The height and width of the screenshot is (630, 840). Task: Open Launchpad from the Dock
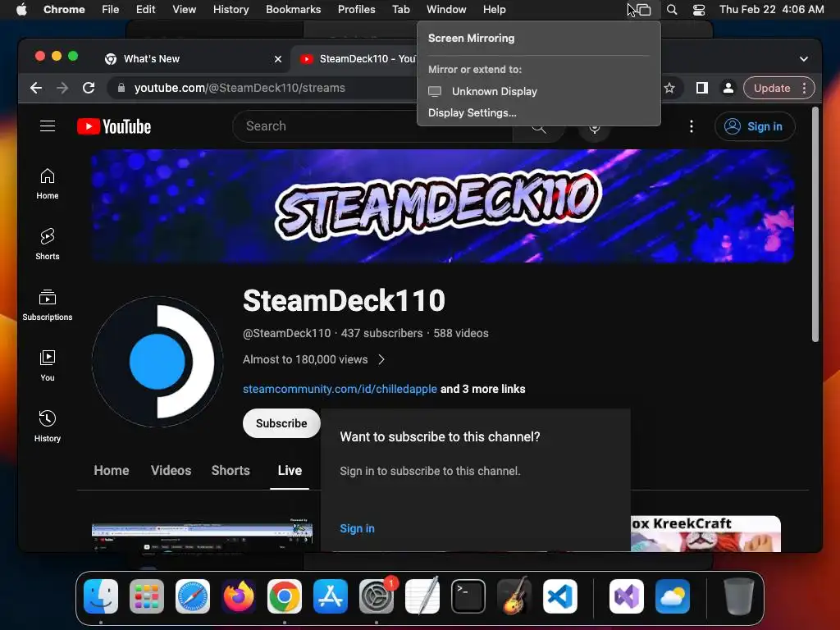(x=147, y=596)
